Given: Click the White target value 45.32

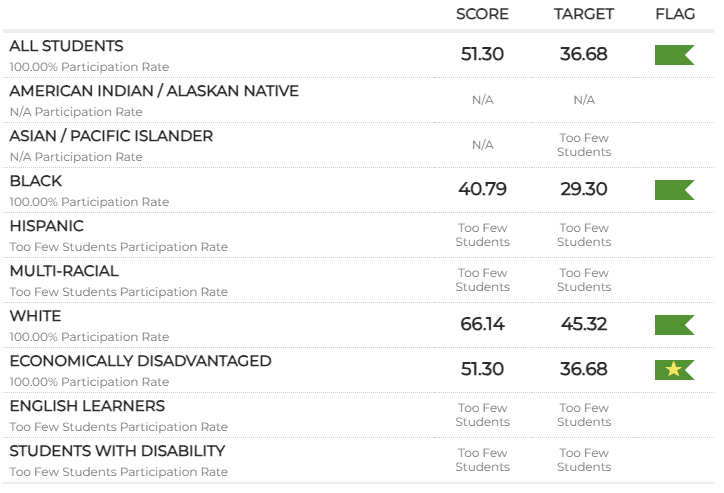Looking at the screenshot, I should [x=584, y=324].
